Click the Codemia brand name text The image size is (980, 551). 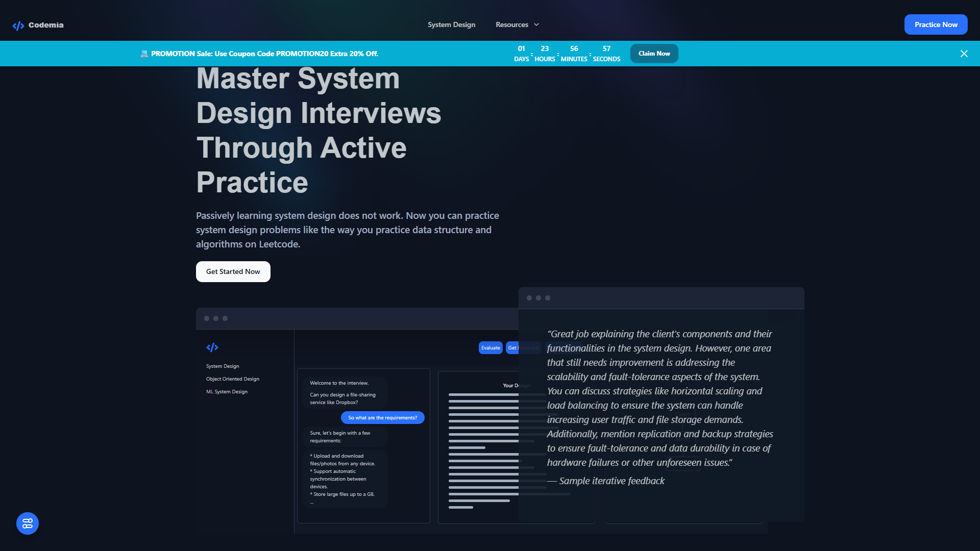pyautogui.click(x=46, y=25)
